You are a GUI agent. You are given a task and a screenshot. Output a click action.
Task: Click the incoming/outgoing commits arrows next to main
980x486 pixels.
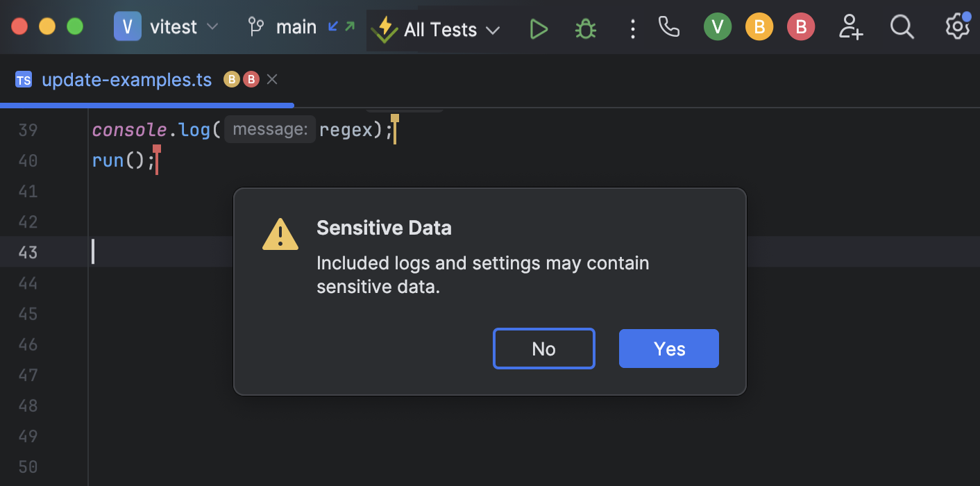(341, 27)
